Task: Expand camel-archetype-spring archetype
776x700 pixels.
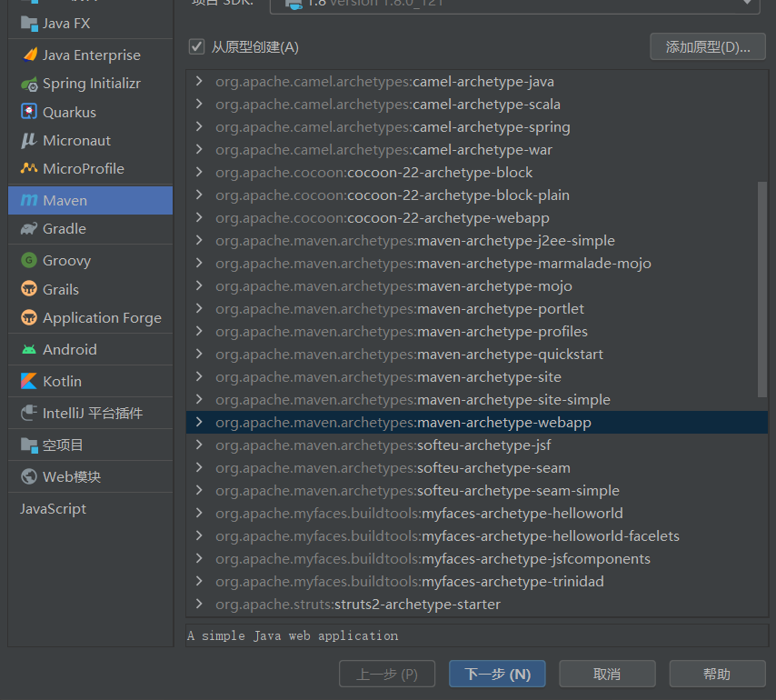Action: point(199,126)
